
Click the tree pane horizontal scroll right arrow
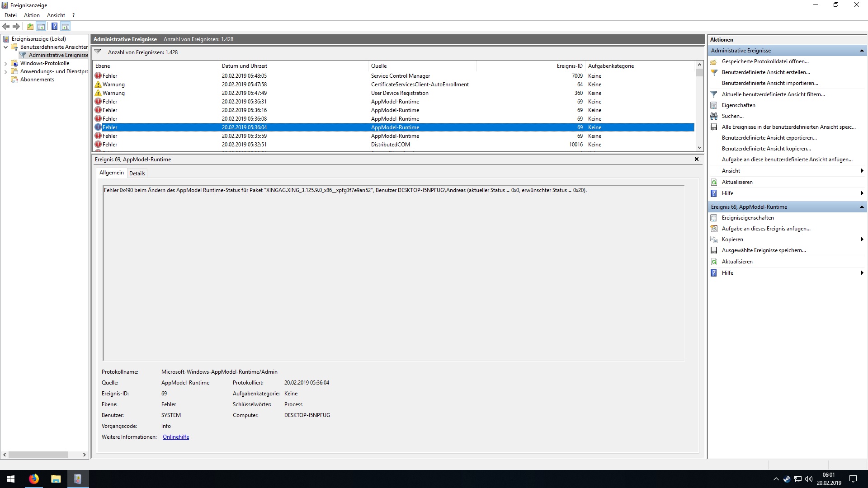coord(84,455)
